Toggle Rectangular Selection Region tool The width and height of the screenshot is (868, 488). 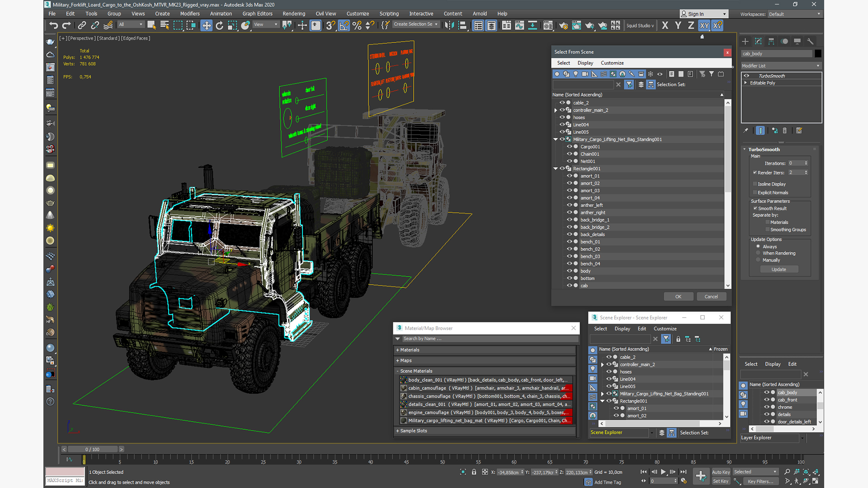click(x=178, y=25)
